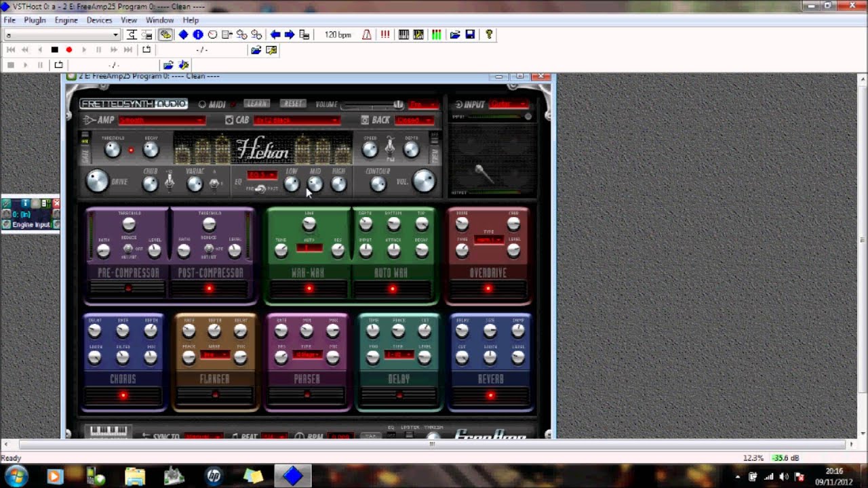
Task: Toggle the Pre-Compressor footswitch
Action: coord(128,289)
